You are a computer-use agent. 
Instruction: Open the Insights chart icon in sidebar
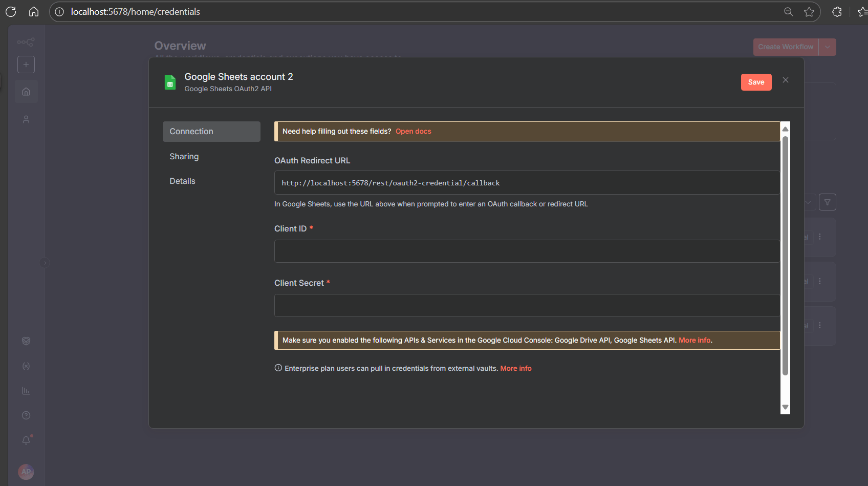[26, 391]
